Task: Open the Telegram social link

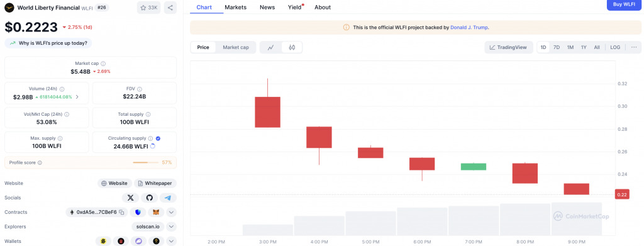Action: tap(168, 198)
